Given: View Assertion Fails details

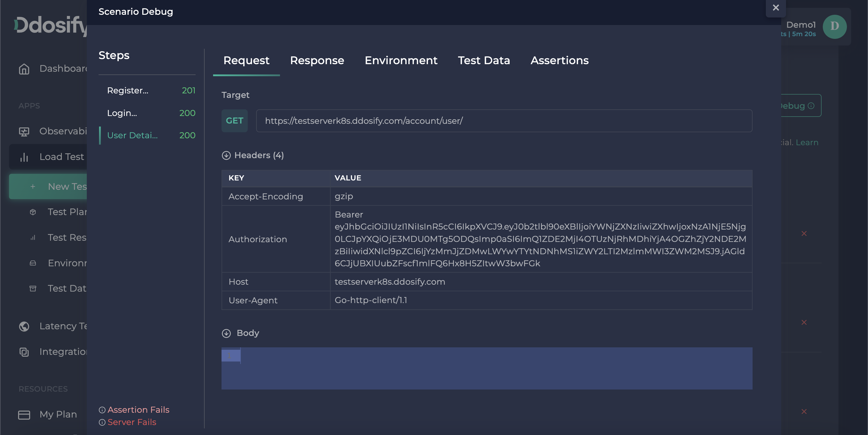Looking at the screenshot, I should pyautogui.click(x=138, y=410).
